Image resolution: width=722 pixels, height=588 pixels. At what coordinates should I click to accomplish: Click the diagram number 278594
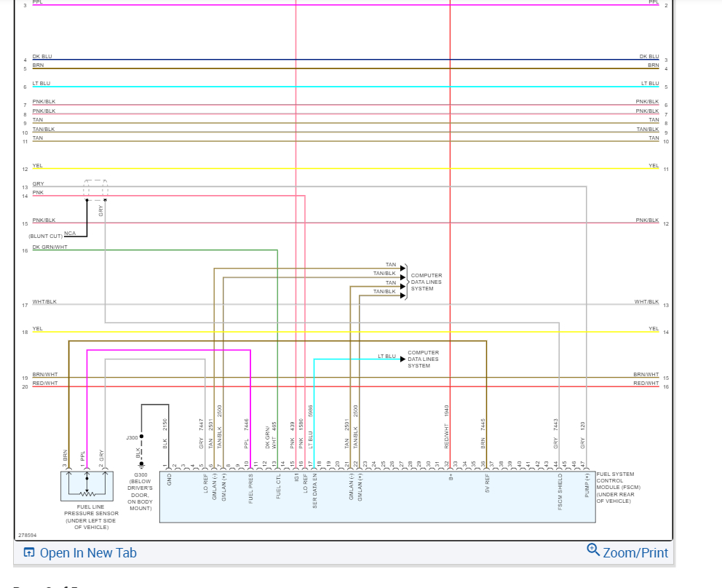(x=27, y=535)
